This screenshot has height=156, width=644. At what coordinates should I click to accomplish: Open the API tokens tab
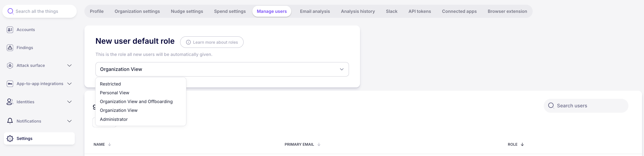[x=419, y=11]
